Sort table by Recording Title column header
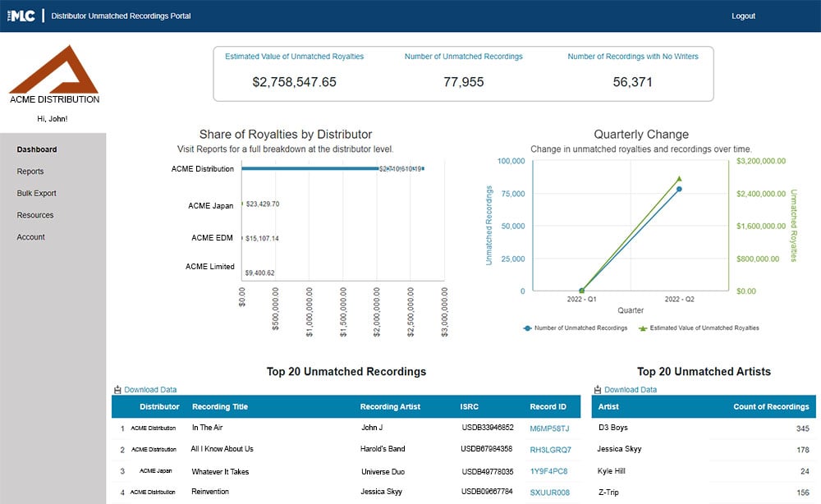821x504 pixels. [x=219, y=406]
